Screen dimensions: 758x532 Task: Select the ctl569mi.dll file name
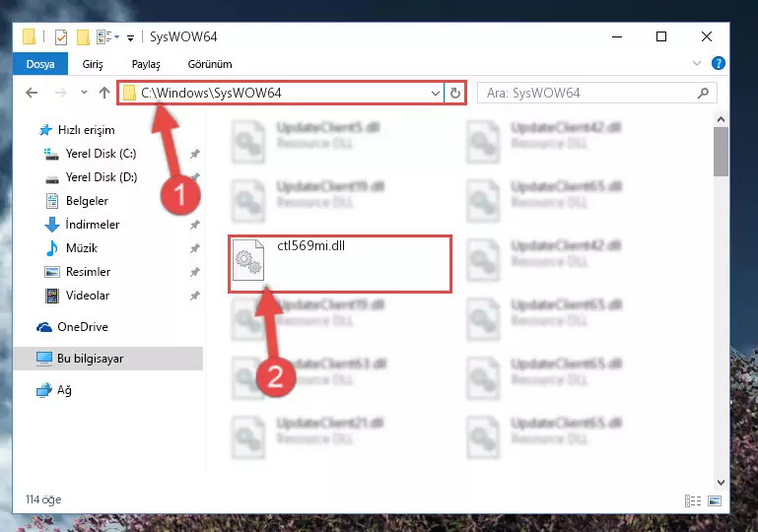310,245
